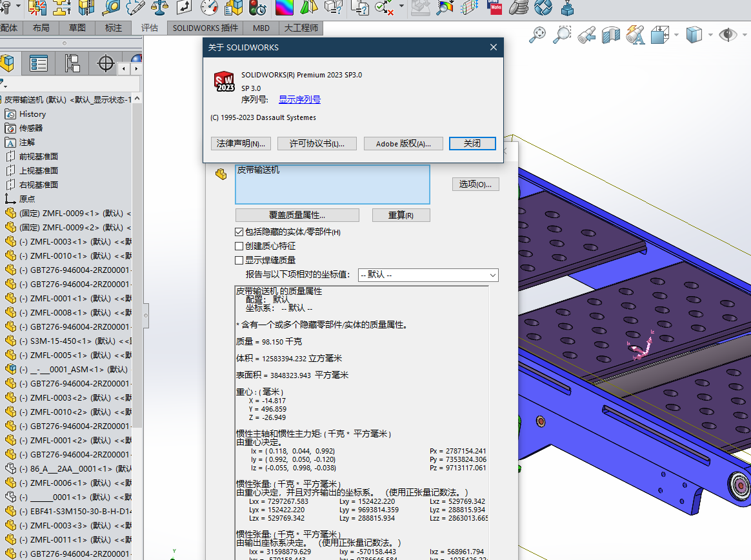Image resolution: width=751 pixels, height=560 pixels.
Task: Enable 显示焊缝质量 checkbox
Action: pyautogui.click(x=239, y=260)
